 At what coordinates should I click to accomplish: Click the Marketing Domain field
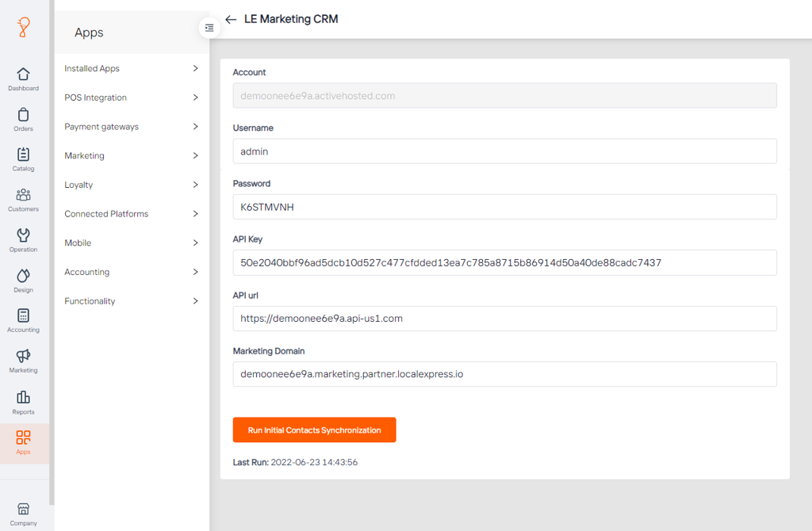pyautogui.click(x=505, y=374)
